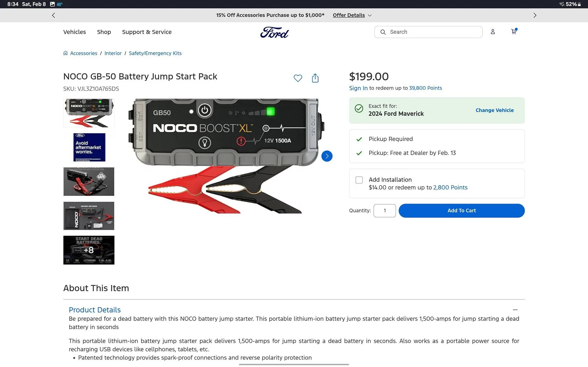Click the Add To Cart button
Viewport: 588px width, 367px height.
click(461, 211)
